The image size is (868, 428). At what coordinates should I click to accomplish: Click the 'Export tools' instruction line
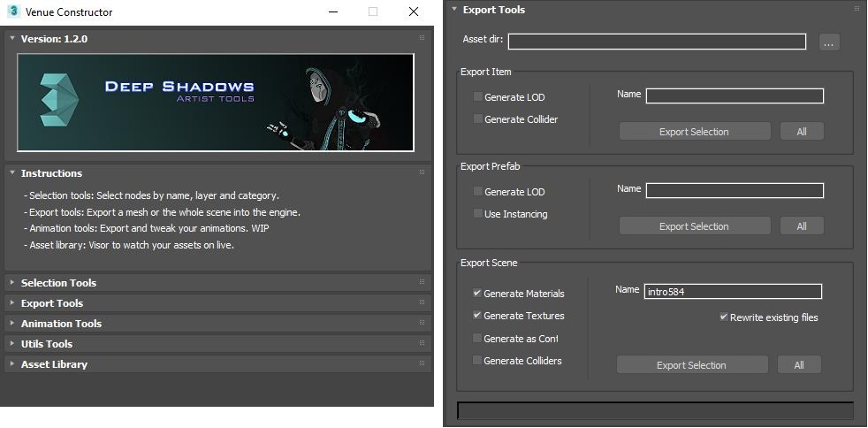(x=162, y=212)
